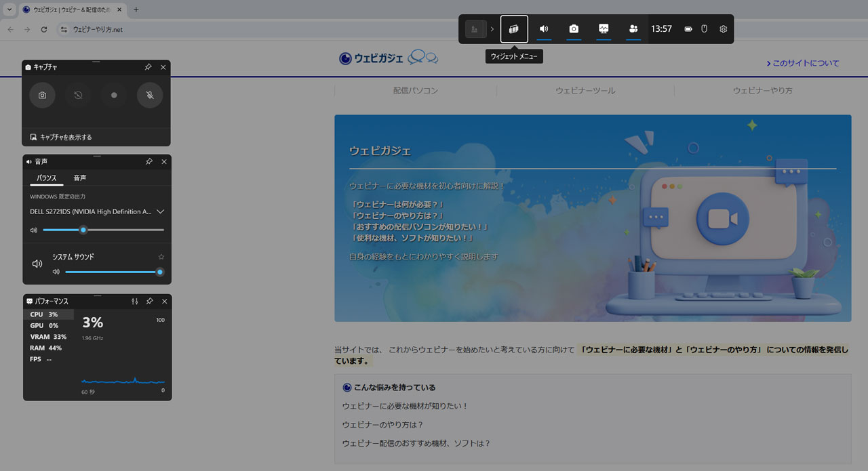Unmute the microphone in the Capture widget

150,95
